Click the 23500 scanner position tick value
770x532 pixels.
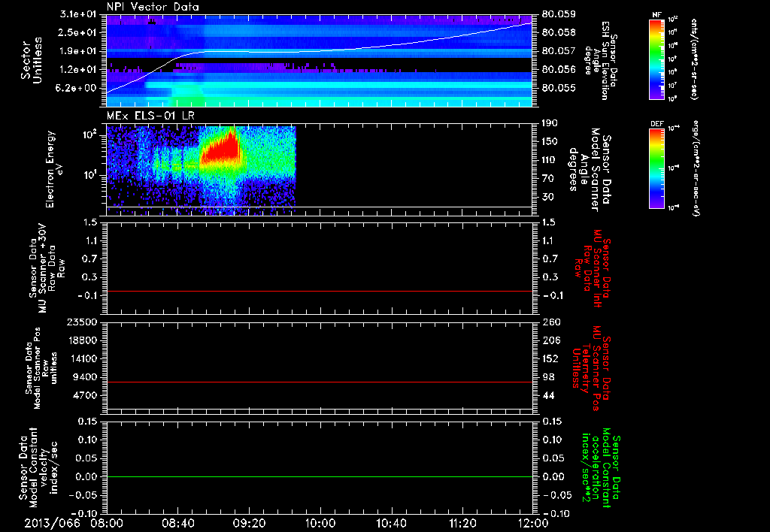[82, 322]
